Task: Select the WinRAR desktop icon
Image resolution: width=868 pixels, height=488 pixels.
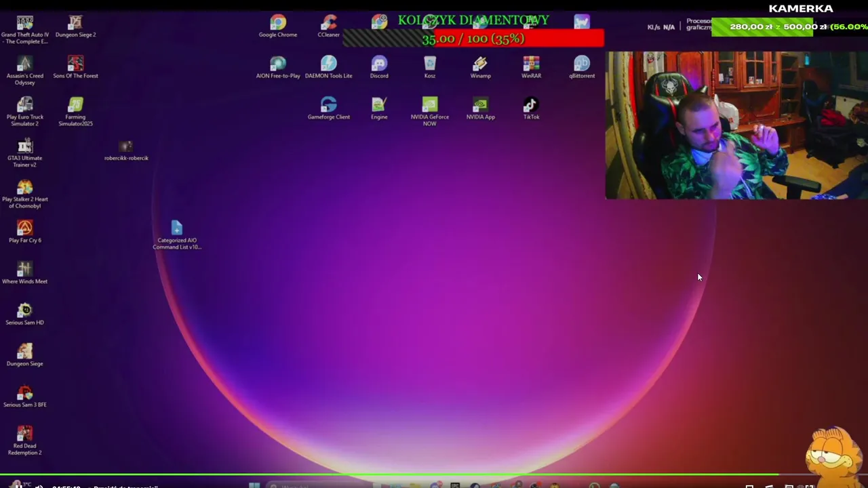Action: pos(531,68)
